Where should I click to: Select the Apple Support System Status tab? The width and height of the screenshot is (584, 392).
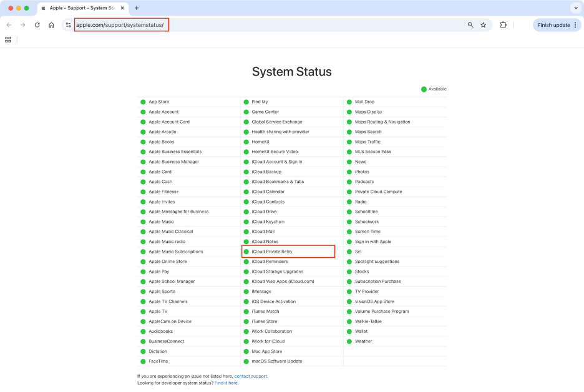81,8
